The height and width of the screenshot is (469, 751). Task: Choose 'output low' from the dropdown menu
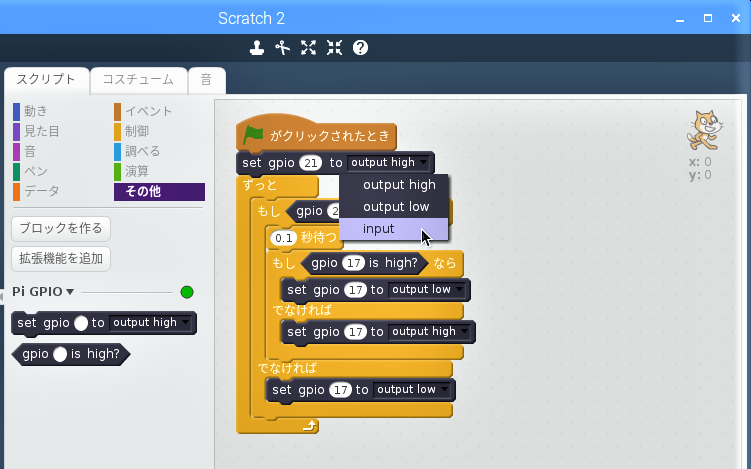394,206
